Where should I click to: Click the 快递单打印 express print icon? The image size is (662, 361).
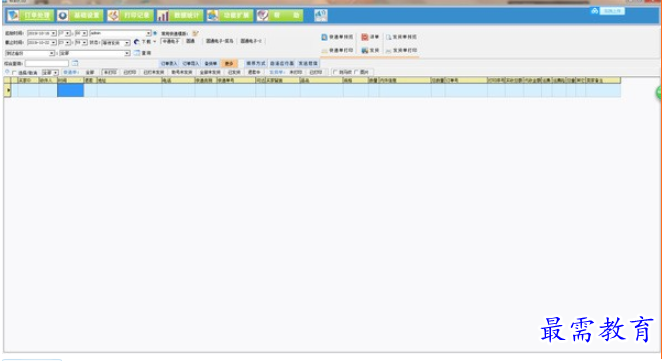(x=324, y=51)
